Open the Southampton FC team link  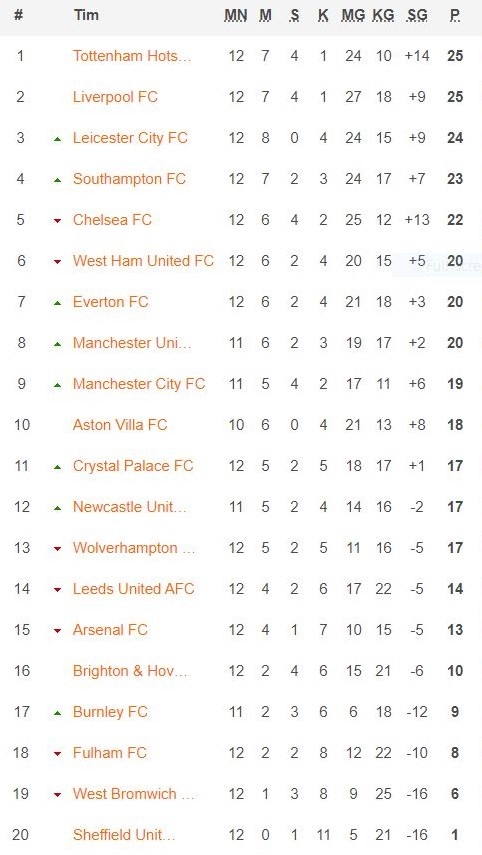click(129, 179)
